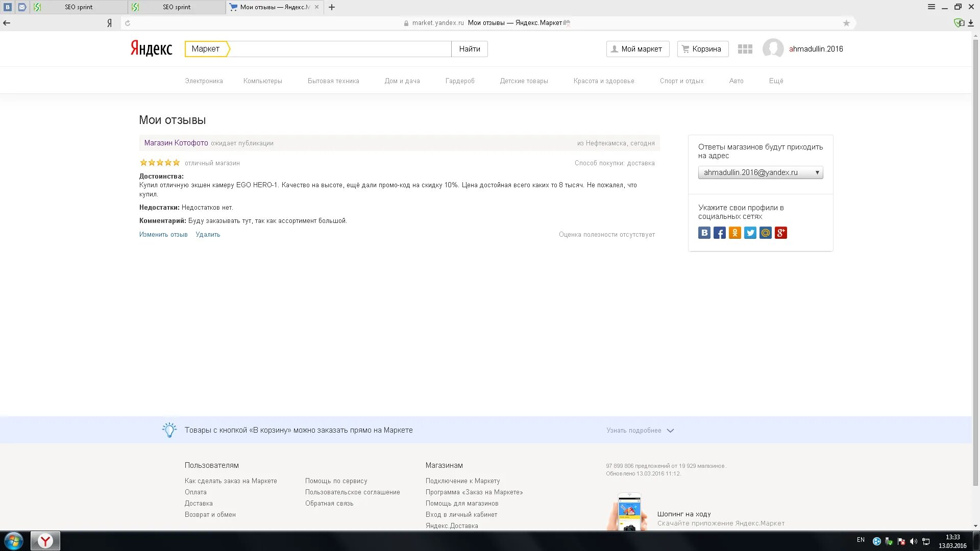The height and width of the screenshot is (551, 980).
Task: Go back with the browser arrow
Action: point(7,23)
